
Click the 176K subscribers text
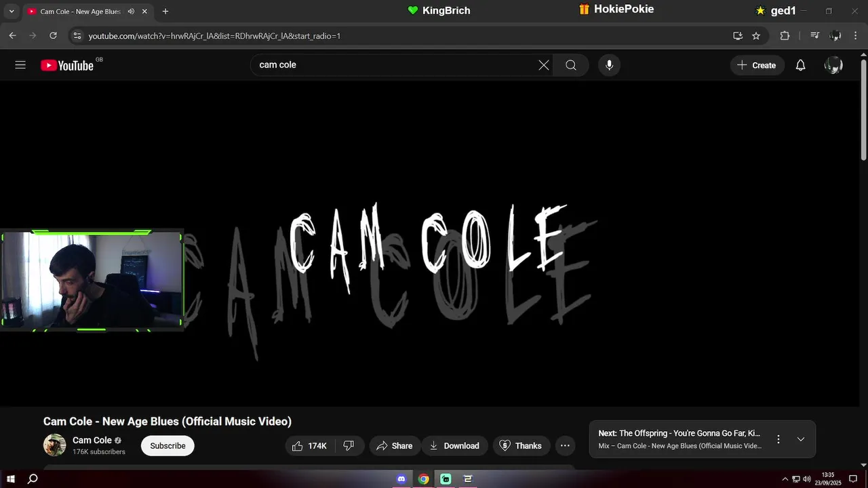tap(99, 452)
